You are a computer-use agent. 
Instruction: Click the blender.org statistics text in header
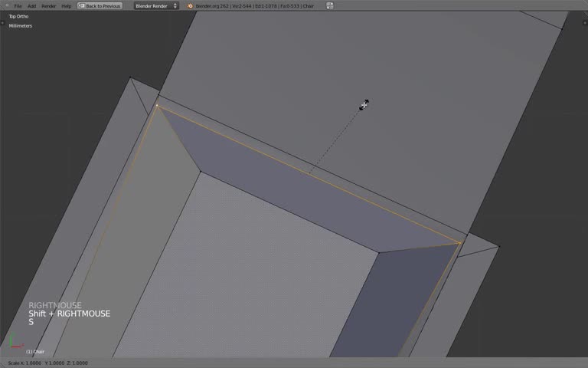pos(255,6)
